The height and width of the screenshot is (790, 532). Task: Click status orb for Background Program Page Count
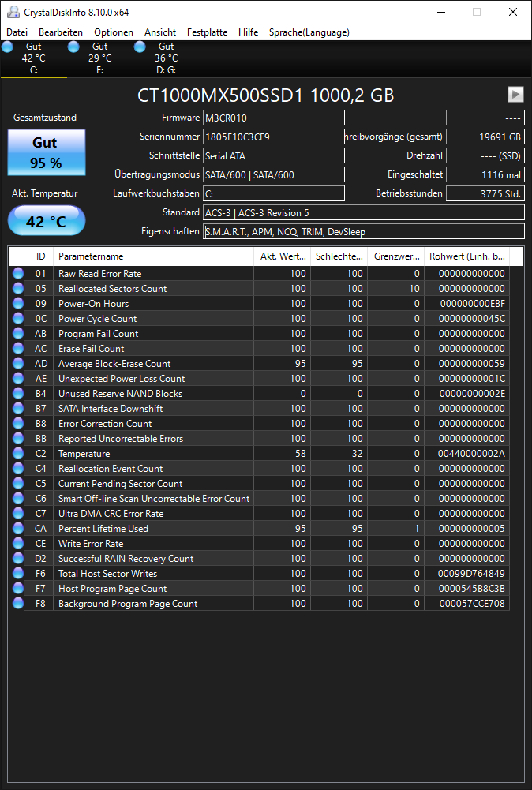18,603
